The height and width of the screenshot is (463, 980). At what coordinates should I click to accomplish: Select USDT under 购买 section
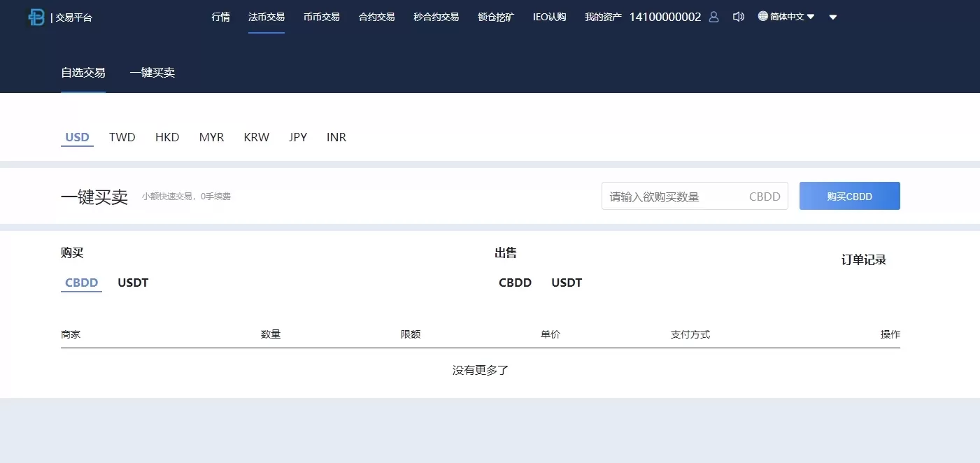coord(133,283)
